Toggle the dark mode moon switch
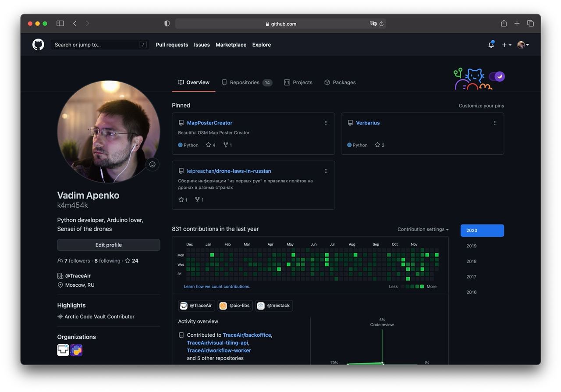Viewport: 561px width, 392px height. [497, 77]
